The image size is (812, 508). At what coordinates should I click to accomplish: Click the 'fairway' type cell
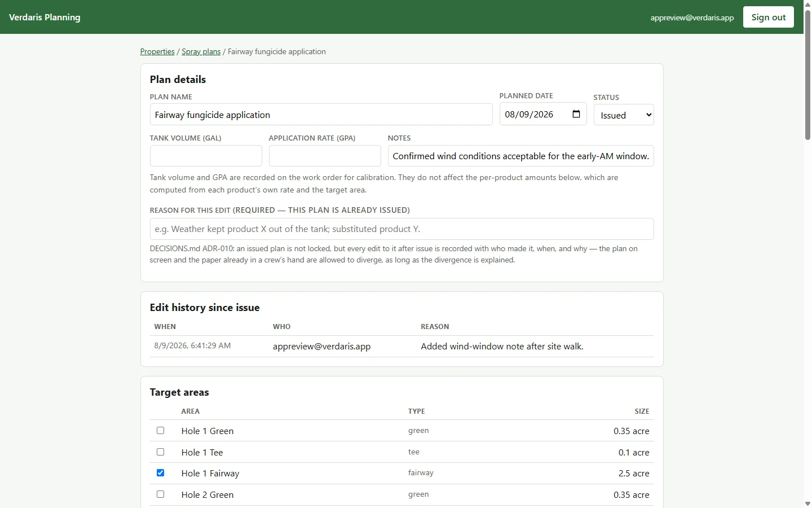click(x=421, y=472)
